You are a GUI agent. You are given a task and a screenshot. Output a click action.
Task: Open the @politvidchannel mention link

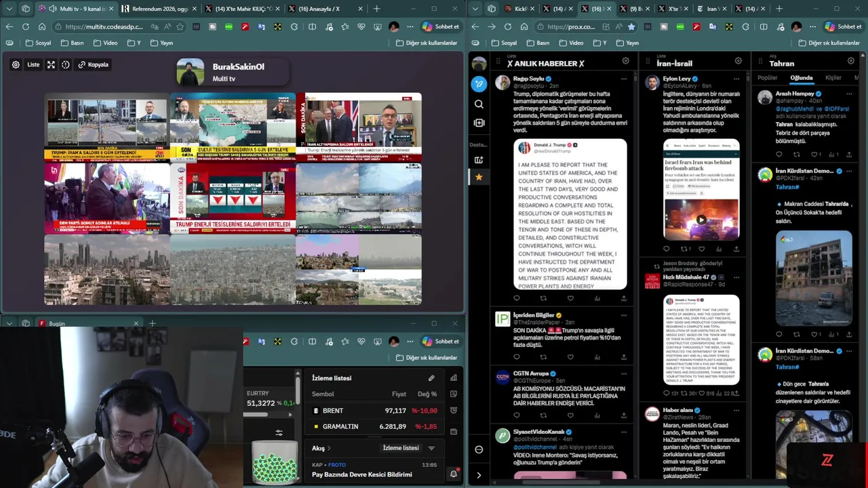pos(535,447)
